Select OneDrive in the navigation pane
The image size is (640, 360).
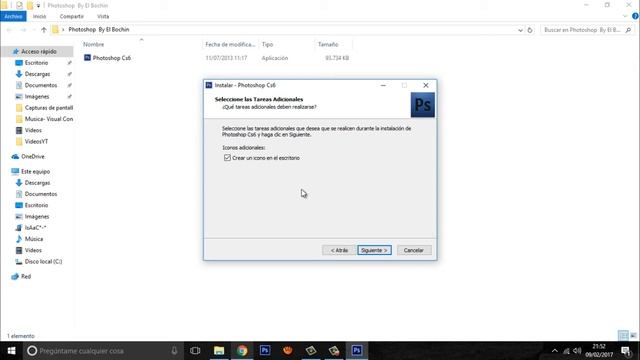pos(33,156)
